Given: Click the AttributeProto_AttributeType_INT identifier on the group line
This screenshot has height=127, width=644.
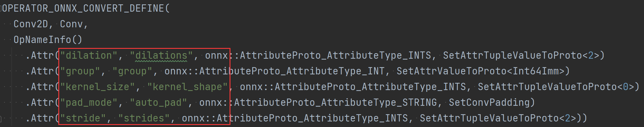Looking at the screenshot, I should (x=292, y=71).
